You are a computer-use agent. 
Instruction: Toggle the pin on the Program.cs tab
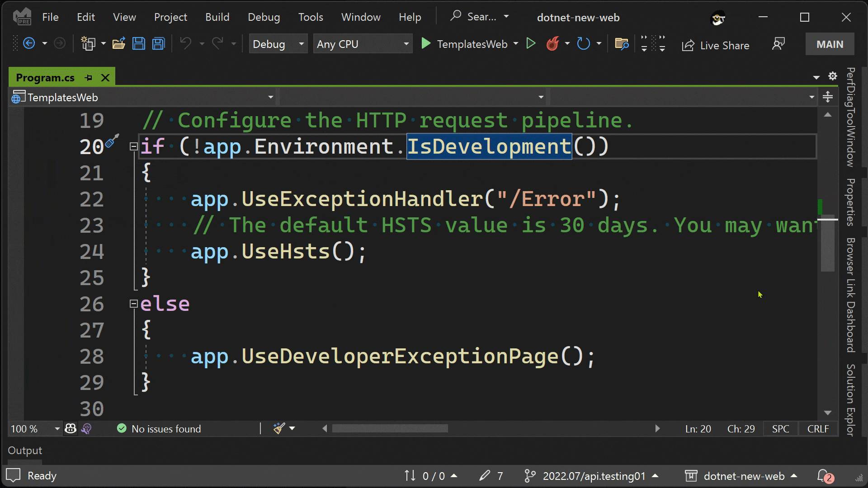point(88,77)
